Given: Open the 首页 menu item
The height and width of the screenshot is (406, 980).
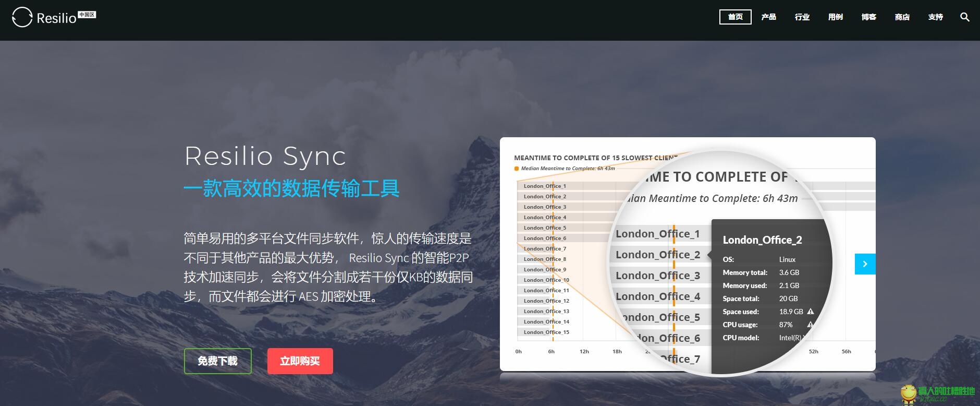Looking at the screenshot, I should tap(735, 17).
